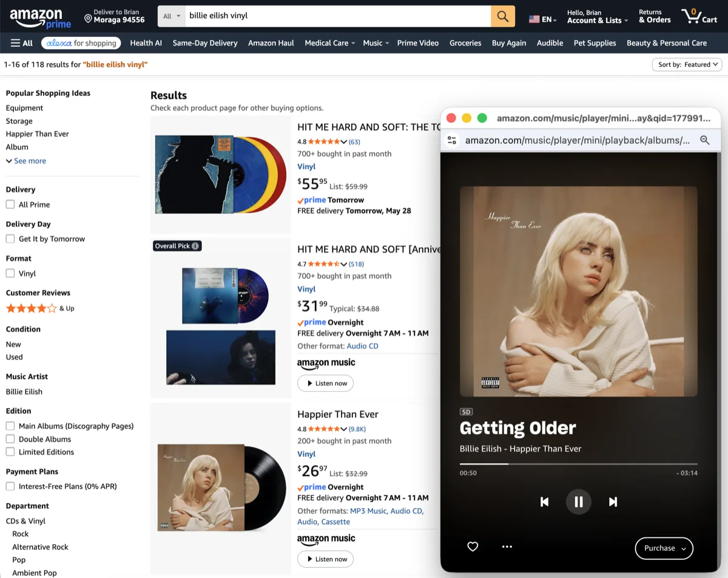Click the (9.8K) reviews count link
The height and width of the screenshot is (578, 728).
click(x=359, y=429)
